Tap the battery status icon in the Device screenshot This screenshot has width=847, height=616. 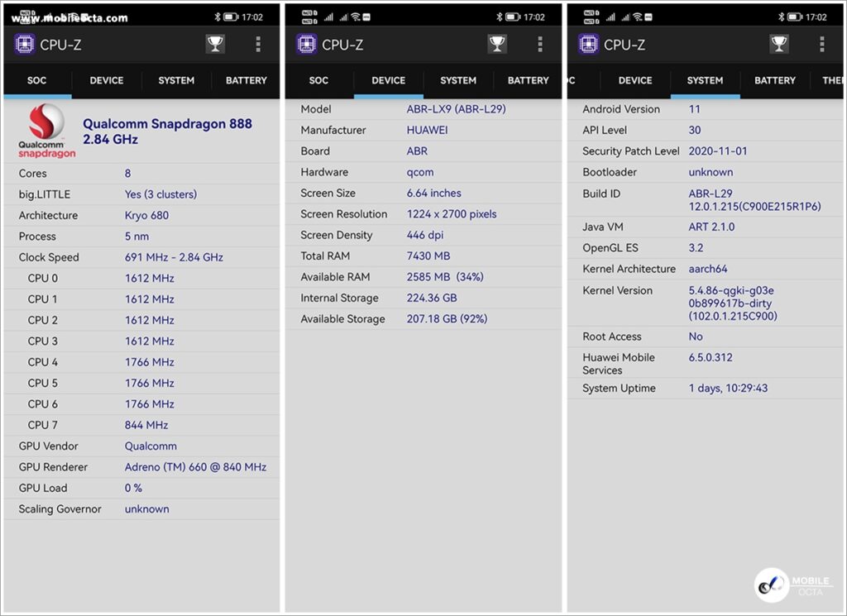pos(513,17)
